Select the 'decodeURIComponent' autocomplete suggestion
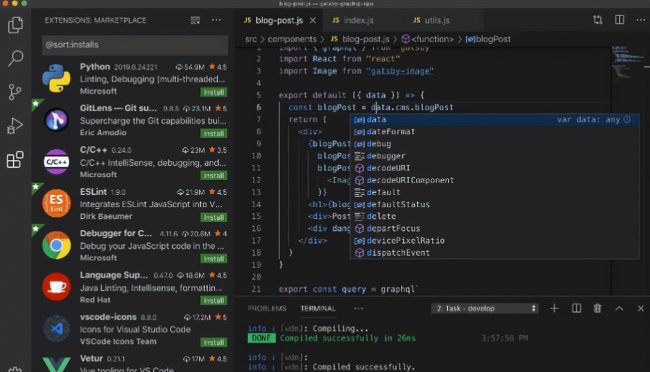This screenshot has height=372, width=650. [494, 180]
